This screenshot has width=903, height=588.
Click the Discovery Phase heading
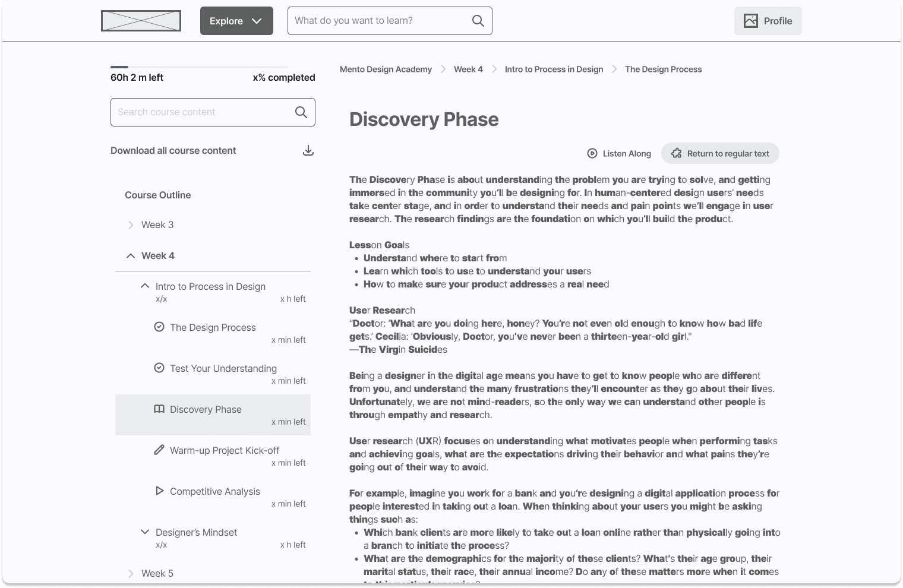[424, 119]
